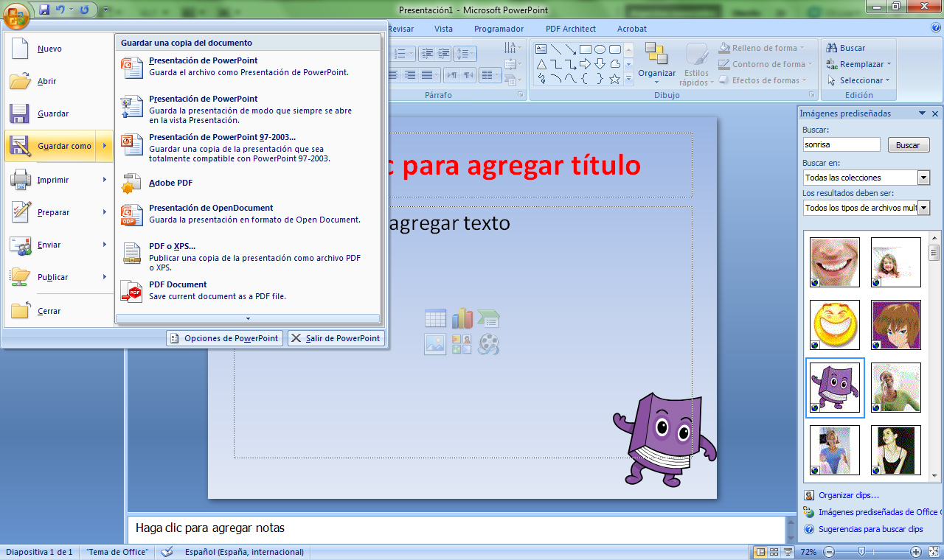Expand the Buscar en collections dropdown

click(923, 178)
